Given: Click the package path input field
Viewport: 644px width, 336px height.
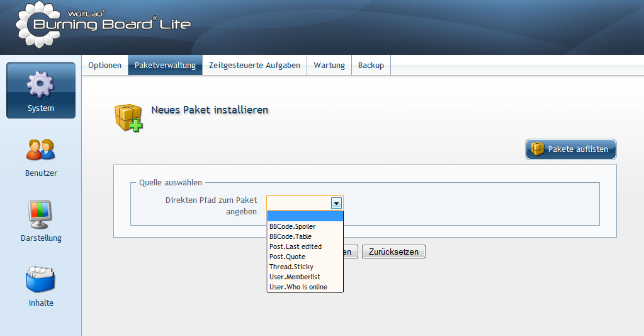Looking at the screenshot, I should coord(298,203).
